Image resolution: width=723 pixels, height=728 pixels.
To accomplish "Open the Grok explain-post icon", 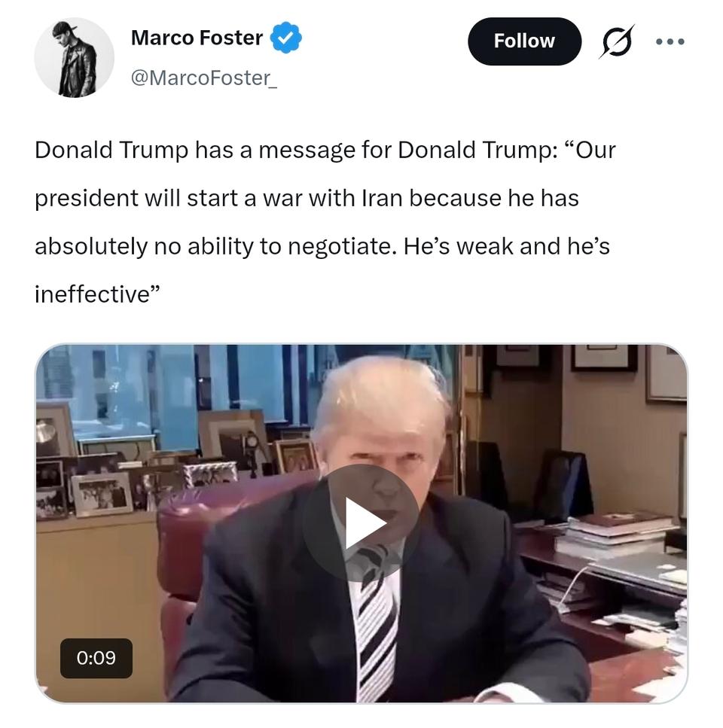I will coord(617,41).
